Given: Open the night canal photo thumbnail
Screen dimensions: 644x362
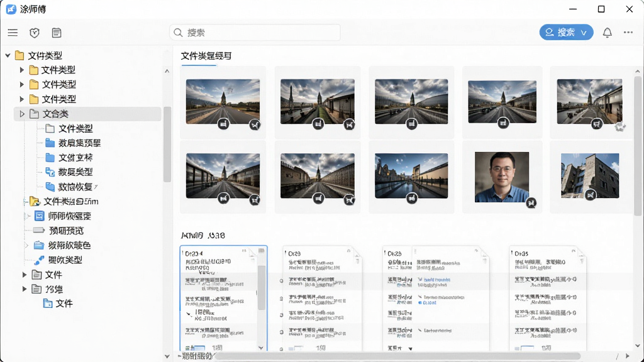Looking at the screenshot, I should point(411,176).
